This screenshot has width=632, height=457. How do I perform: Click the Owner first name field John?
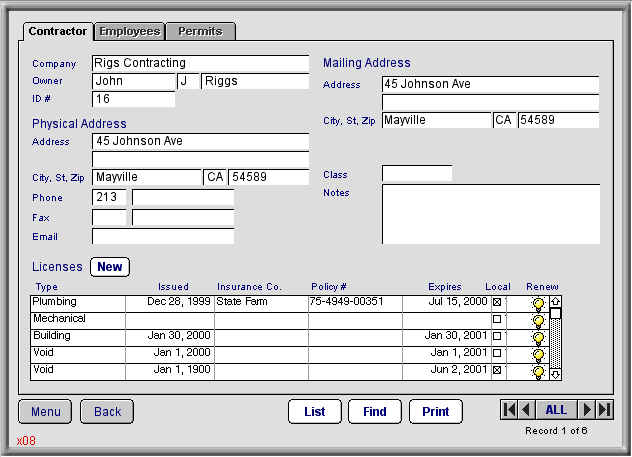pos(134,81)
